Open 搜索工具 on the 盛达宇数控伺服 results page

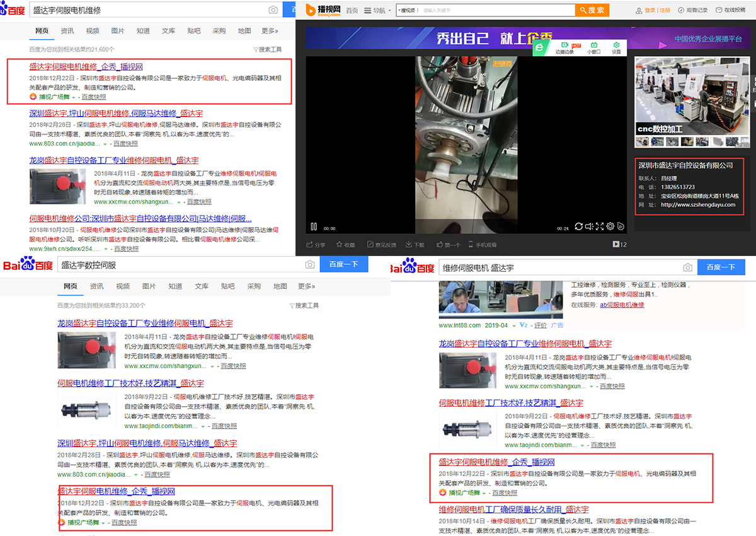coord(304,306)
